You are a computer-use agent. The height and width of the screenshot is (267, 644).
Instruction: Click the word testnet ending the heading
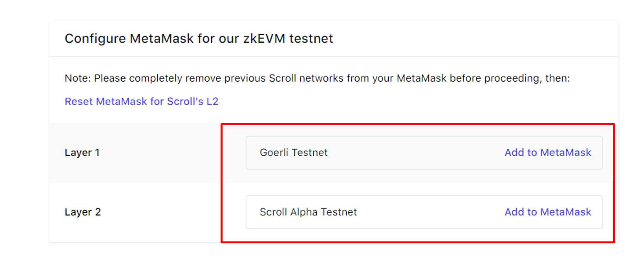point(311,39)
